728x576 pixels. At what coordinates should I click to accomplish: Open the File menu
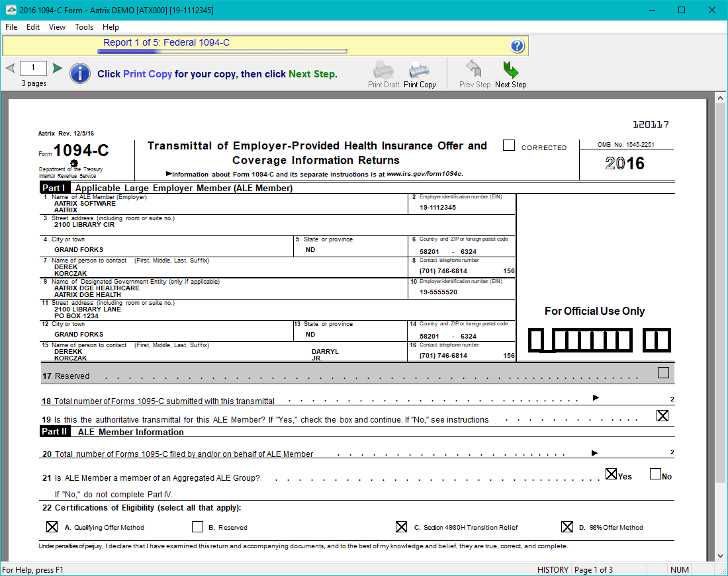[x=11, y=27]
